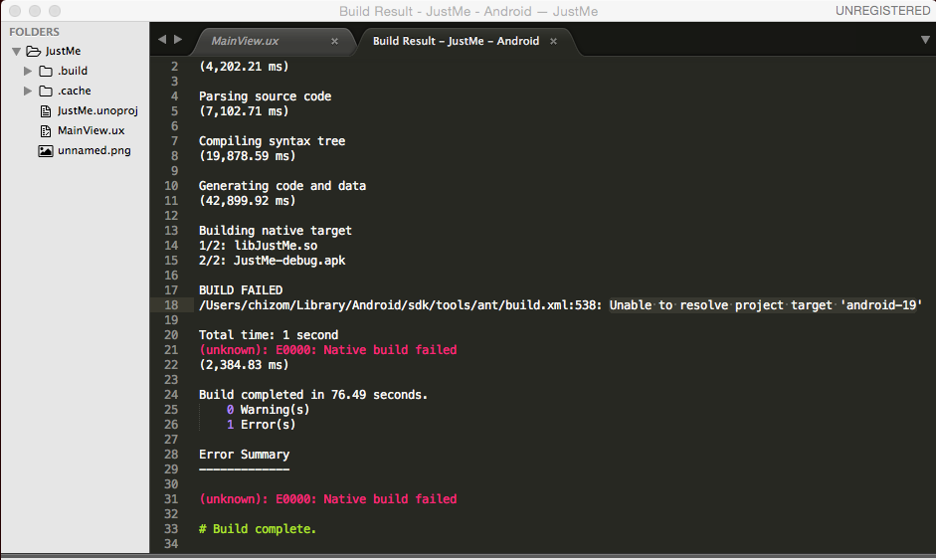Click the unnamed.png image icon
The height and width of the screenshot is (560, 936).
(x=46, y=151)
